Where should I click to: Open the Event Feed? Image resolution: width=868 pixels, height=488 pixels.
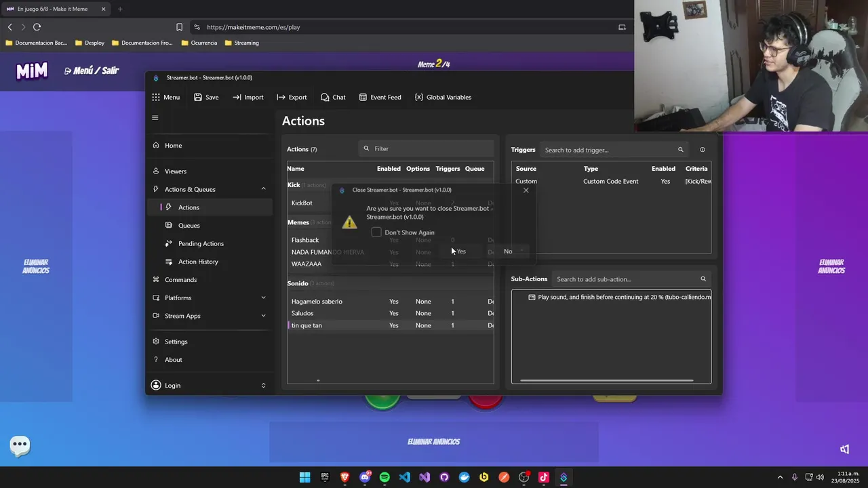[380, 97]
